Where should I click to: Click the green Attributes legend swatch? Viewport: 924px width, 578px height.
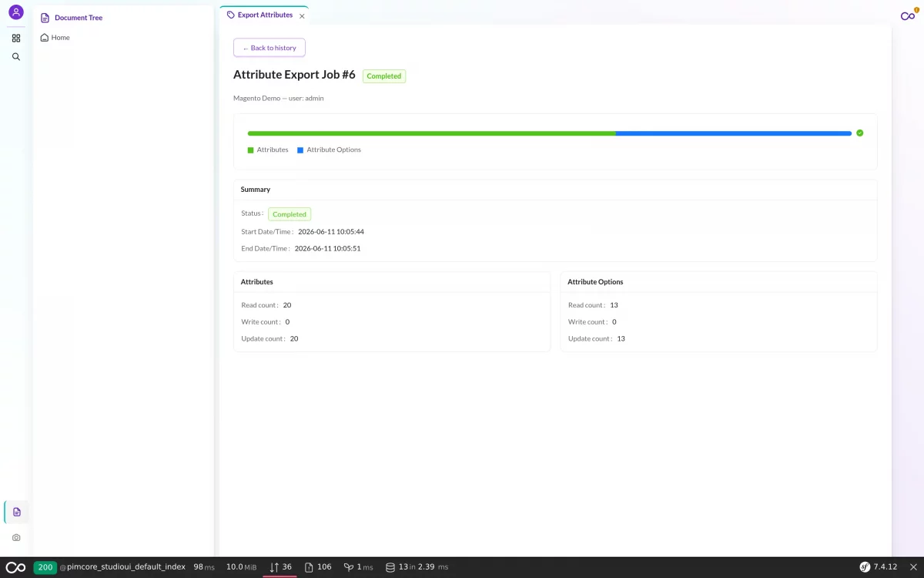tap(250, 150)
